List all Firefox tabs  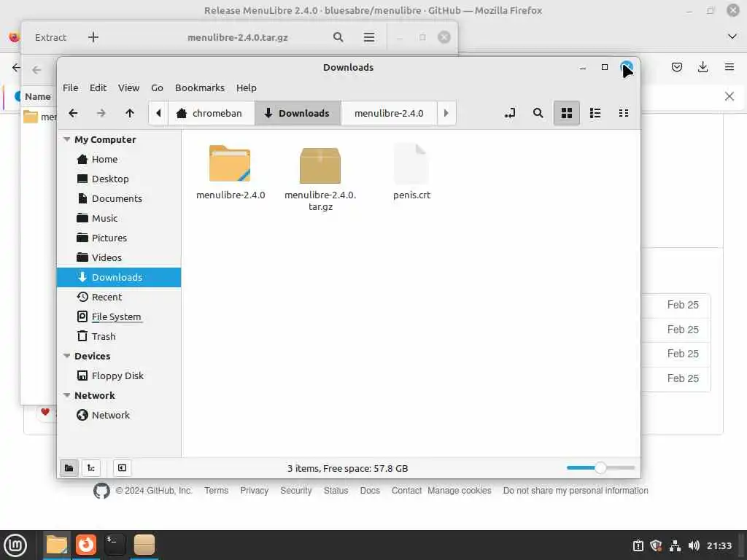click(732, 36)
